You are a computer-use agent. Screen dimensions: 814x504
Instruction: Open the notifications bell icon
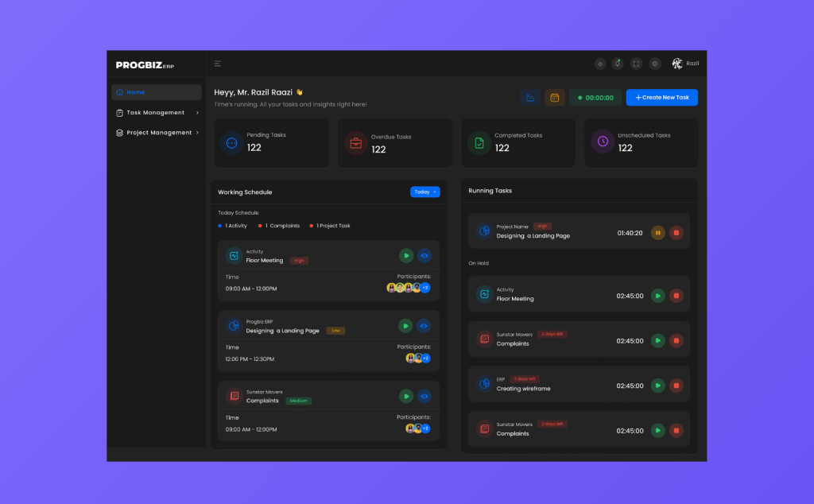pos(618,64)
